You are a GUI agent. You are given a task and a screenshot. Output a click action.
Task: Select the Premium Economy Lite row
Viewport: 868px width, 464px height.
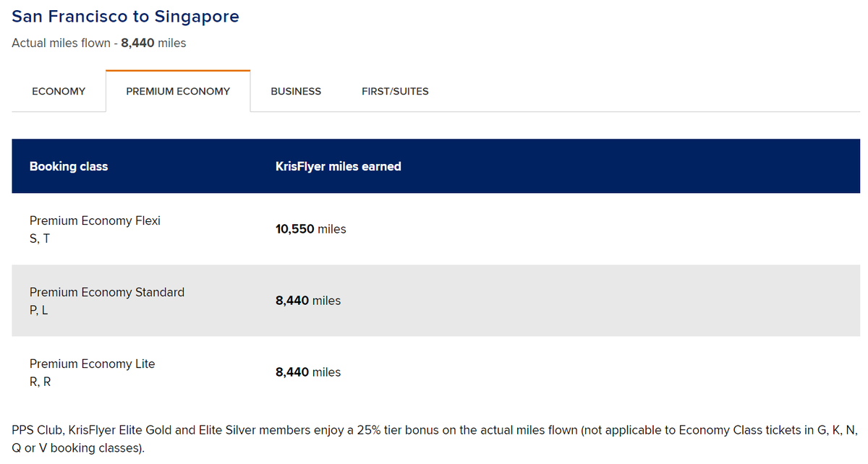tap(92, 364)
